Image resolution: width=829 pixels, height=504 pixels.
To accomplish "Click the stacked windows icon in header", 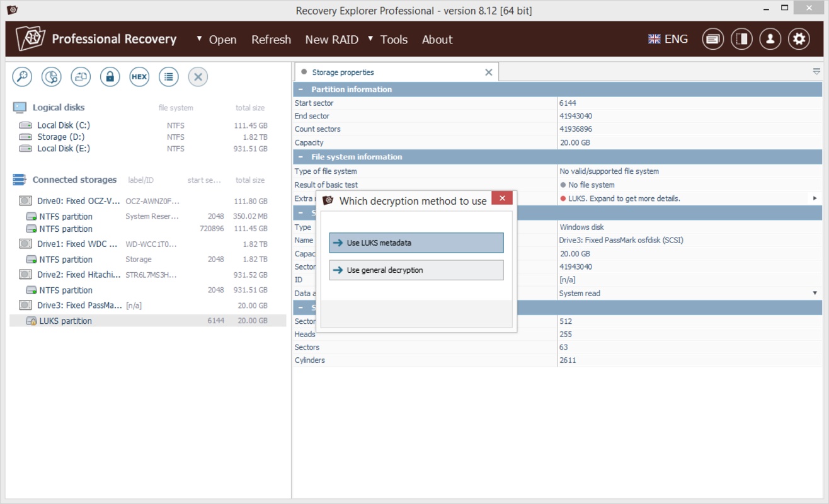I will coord(712,39).
